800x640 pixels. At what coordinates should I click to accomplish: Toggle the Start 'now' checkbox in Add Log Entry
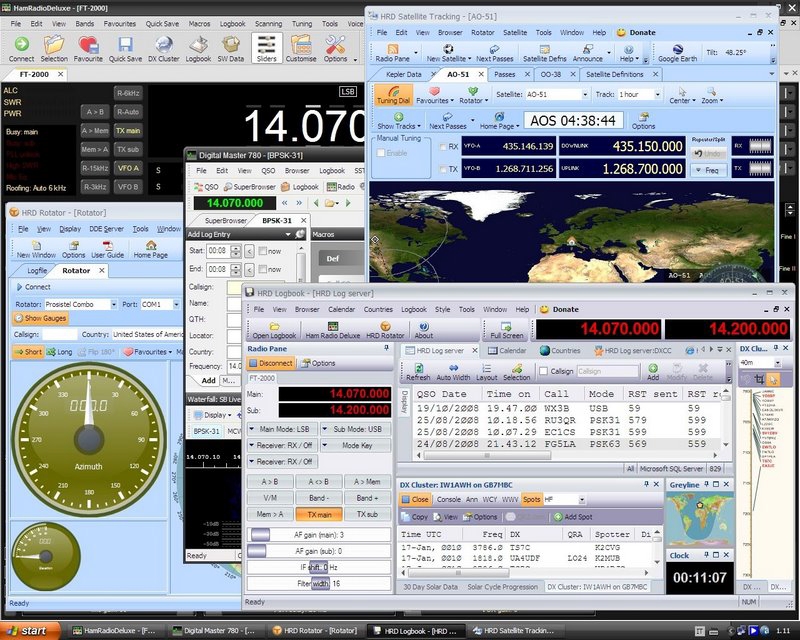pyautogui.click(x=263, y=251)
